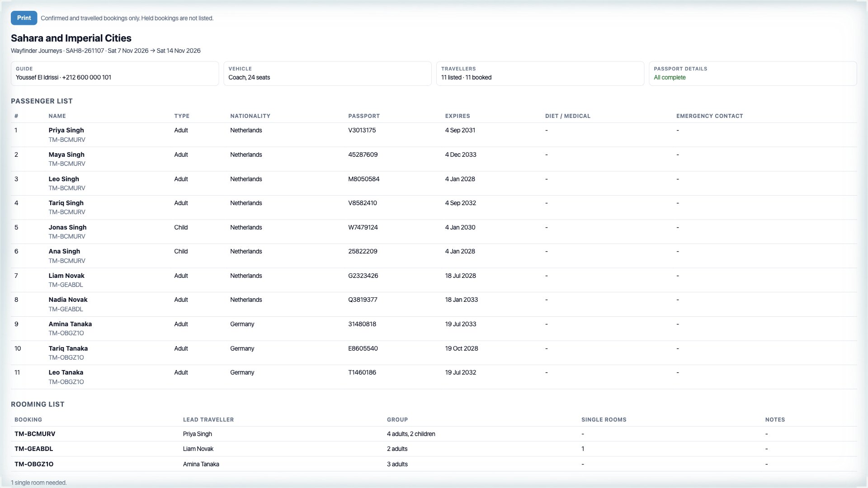Image resolution: width=868 pixels, height=488 pixels.
Task: Click the Print button
Action: point(24,18)
